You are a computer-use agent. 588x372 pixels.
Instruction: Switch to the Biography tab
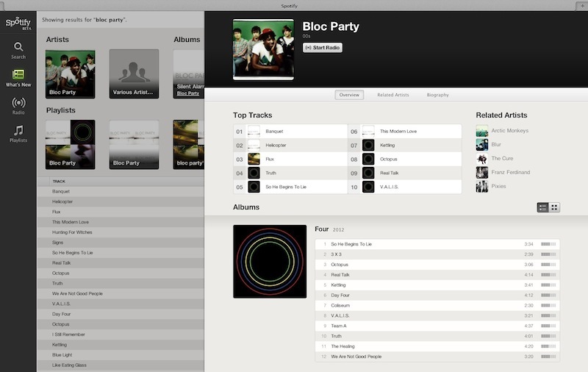point(437,95)
